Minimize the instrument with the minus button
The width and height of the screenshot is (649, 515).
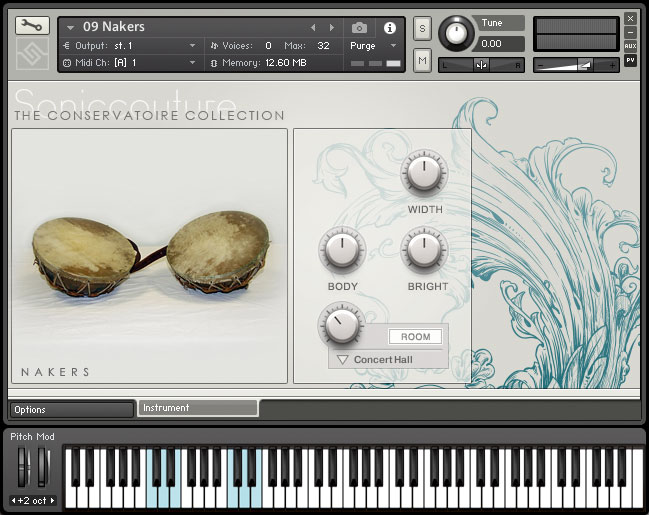[630, 32]
